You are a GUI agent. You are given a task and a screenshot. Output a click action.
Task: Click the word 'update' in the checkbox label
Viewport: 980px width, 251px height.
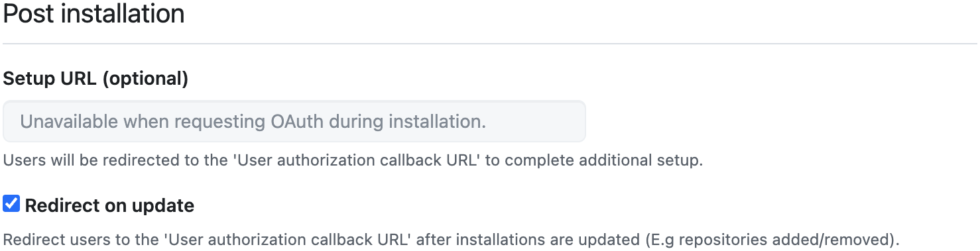[x=163, y=206]
